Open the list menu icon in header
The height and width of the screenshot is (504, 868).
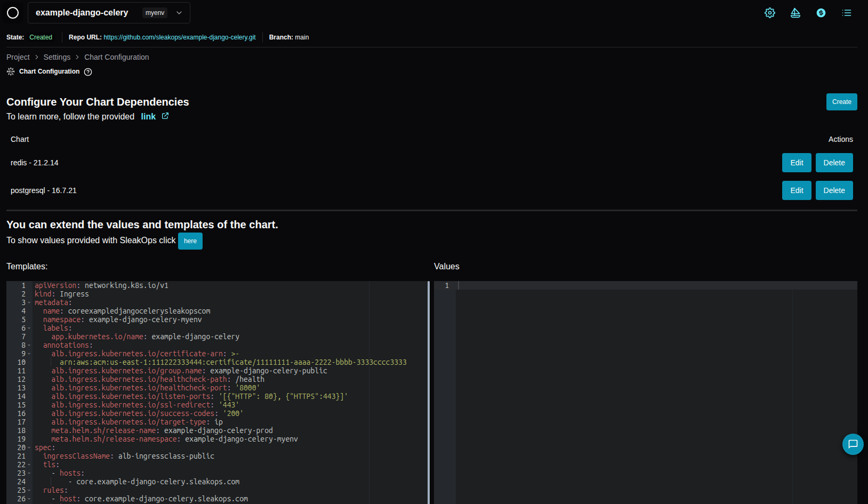pyautogui.click(x=847, y=13)
